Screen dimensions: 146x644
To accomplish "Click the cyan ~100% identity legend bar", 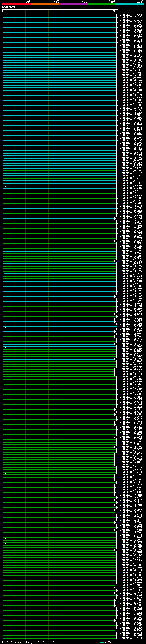I will [130, 4].
